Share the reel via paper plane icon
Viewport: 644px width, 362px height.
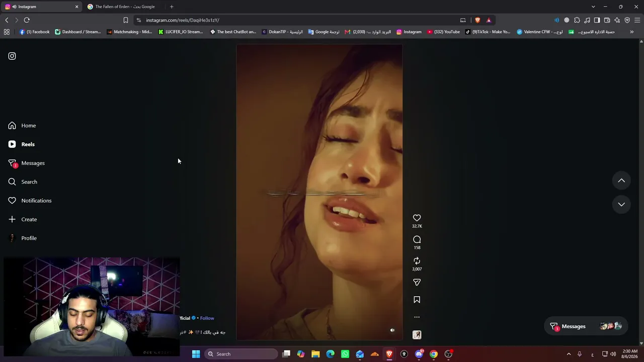pyautogui.click(x=417, y=283)
